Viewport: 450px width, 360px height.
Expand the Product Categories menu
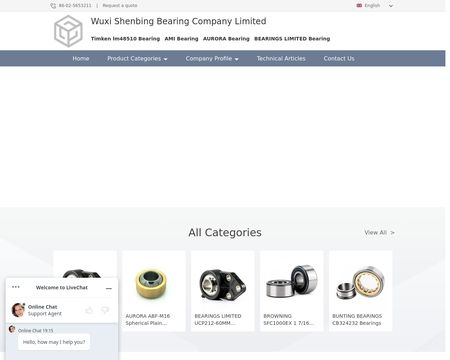point(137,59)
